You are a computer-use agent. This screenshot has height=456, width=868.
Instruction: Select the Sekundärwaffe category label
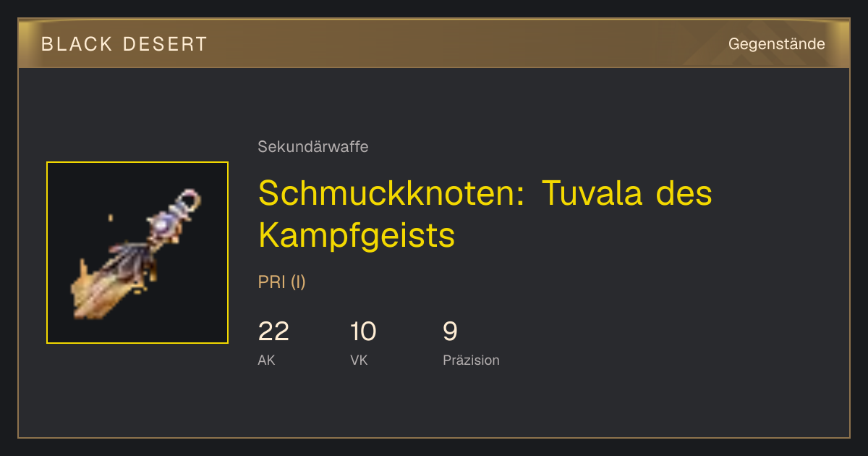[313, 147]
